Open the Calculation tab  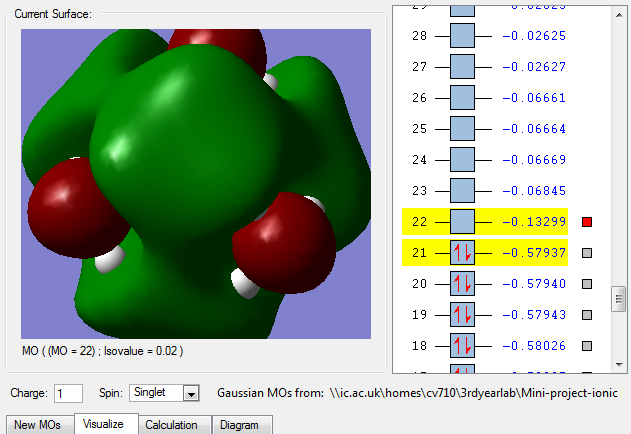pos(175,425)
